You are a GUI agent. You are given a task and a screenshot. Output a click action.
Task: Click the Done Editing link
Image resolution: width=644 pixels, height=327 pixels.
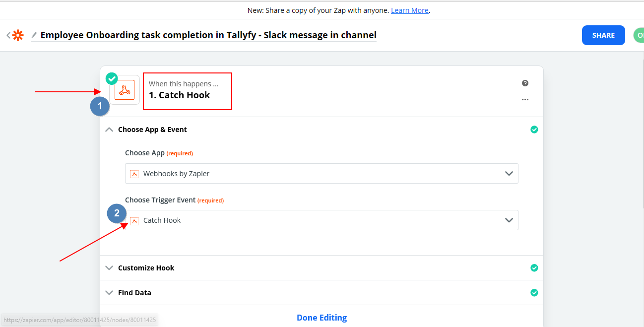tap(322, 318)
